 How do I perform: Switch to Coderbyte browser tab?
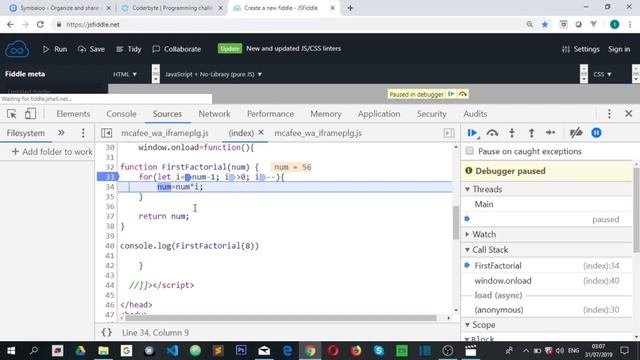click(171, 8)
